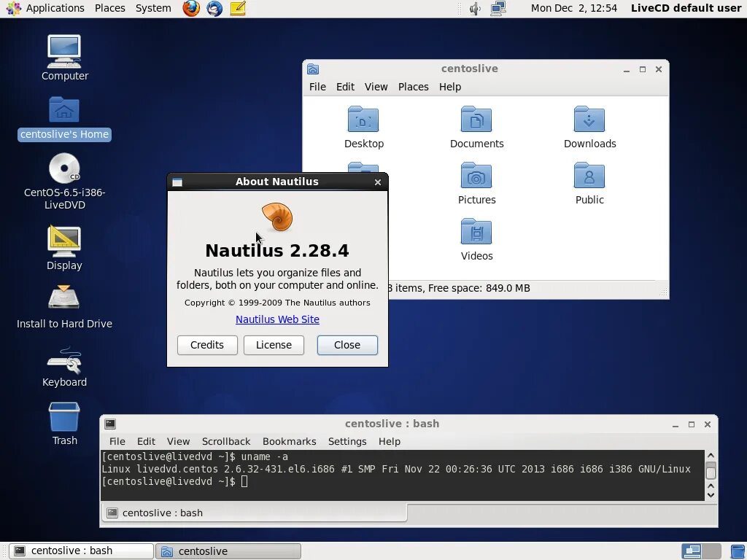This screenshot has height=560, width=747.
Task: Open File menu in centoslive file window
Action: [x=317, y=87]
